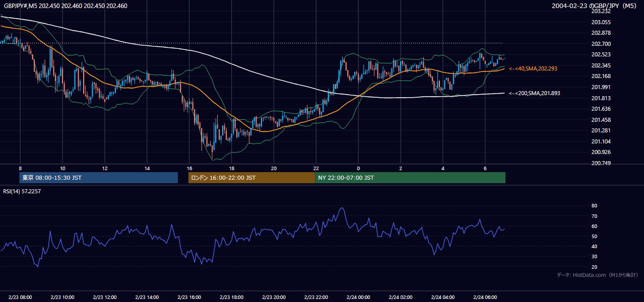Click the RSI axis level 30
The image size is (644, 302).
[x=594, y=257]
